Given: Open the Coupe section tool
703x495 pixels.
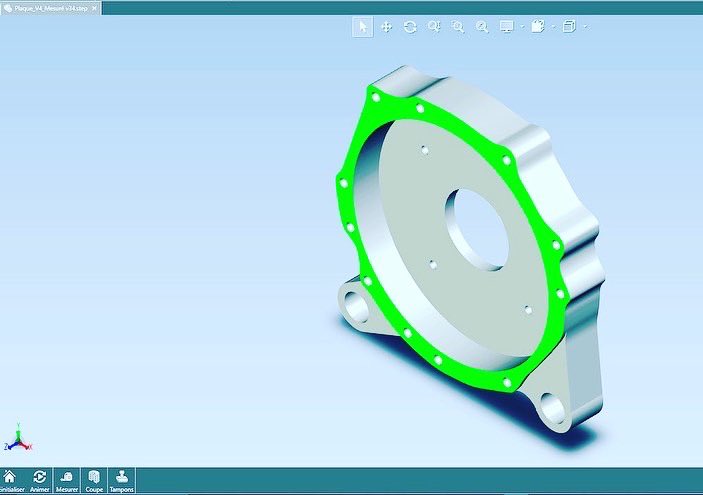Looking at the screenshot, I should click(94, 481).
